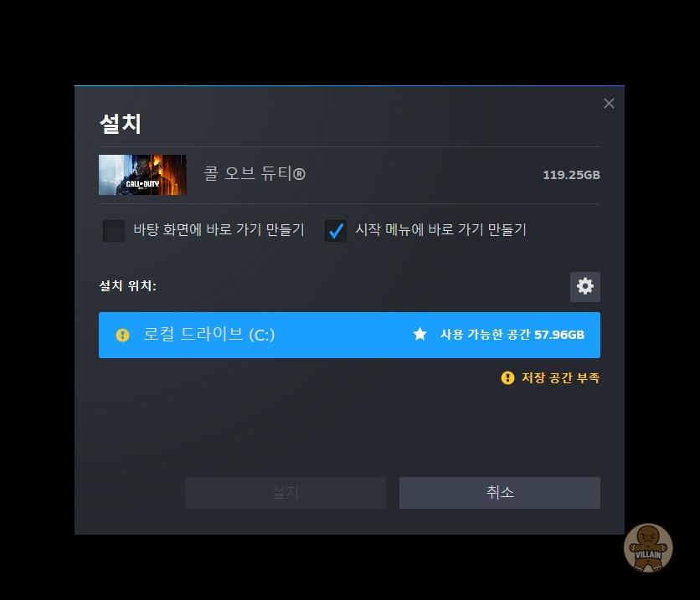The image size is (700, 600).
Task: Click the 바탕 화면에 바로 가기 만들기 label
Action: pyautogui.click(x=219, y=230)
